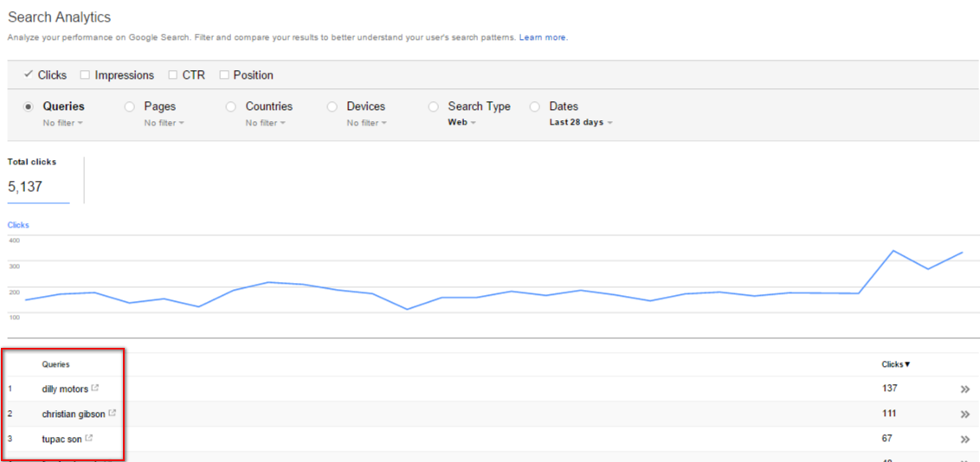Enable the CTR checkbox
This screenshot has width=980, height=462.
click(173, 75)
